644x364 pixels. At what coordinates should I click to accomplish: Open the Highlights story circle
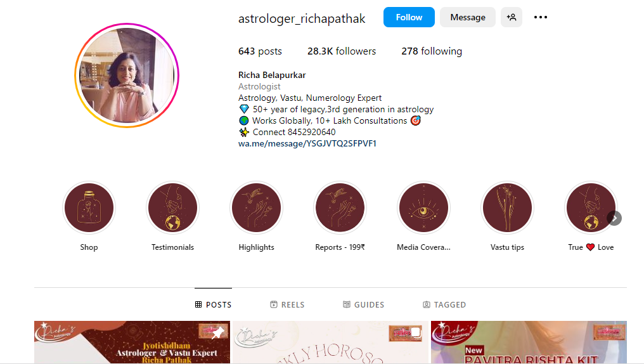(x=256, y=208)
